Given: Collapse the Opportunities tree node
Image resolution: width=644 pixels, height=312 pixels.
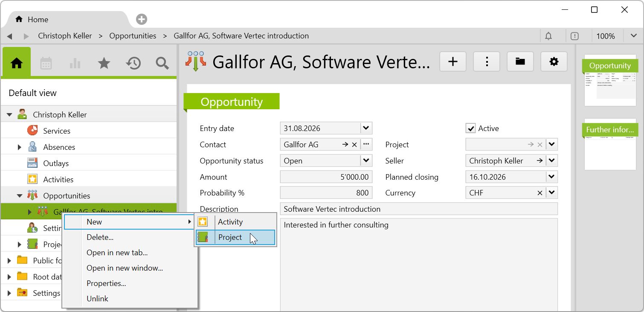Looking at the screenshot, I should point(20,196).
